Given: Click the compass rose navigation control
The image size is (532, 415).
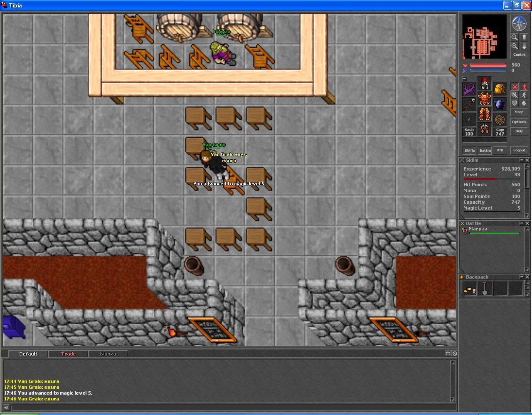Looking at the screenshot, I should tap(519, 23).
